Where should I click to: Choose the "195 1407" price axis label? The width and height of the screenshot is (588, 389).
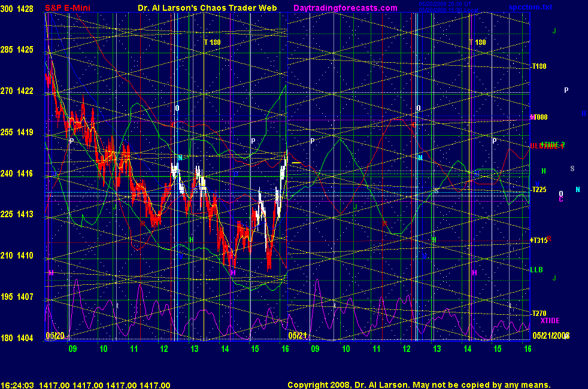tap(17, 296)
